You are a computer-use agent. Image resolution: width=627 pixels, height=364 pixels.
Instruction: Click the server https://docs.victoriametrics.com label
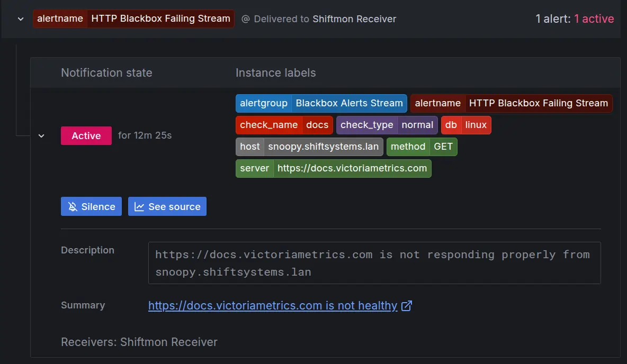pyautogui.click(x=334, y=168)
